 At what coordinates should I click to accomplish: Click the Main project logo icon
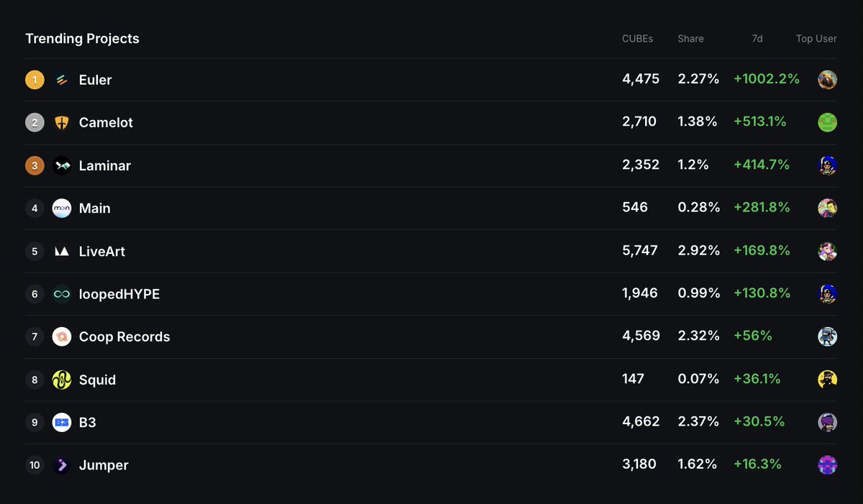pos(62,209)
